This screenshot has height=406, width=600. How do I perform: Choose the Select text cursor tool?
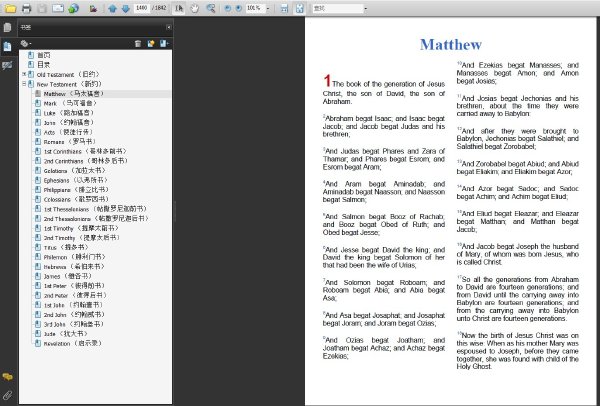point(178,8)
